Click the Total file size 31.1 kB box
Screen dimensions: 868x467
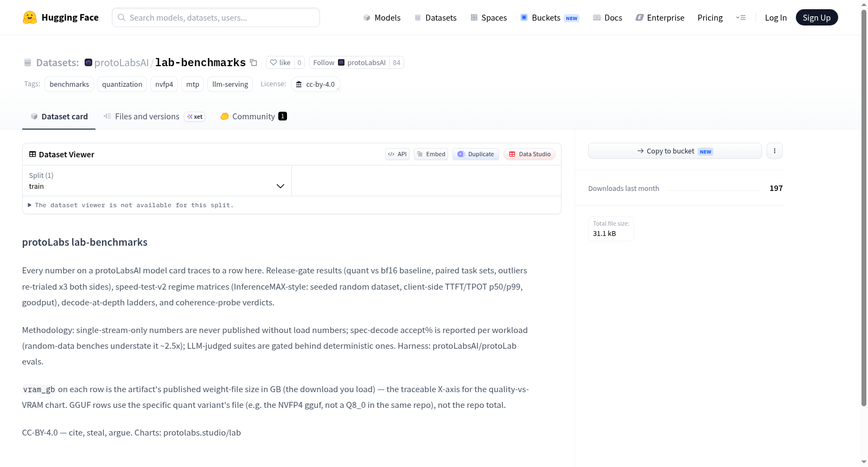pyautogui.click(x=611, y=228)
